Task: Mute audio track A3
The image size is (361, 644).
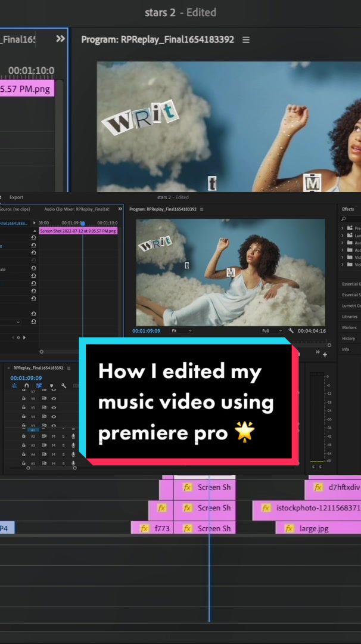Action: 54,445
